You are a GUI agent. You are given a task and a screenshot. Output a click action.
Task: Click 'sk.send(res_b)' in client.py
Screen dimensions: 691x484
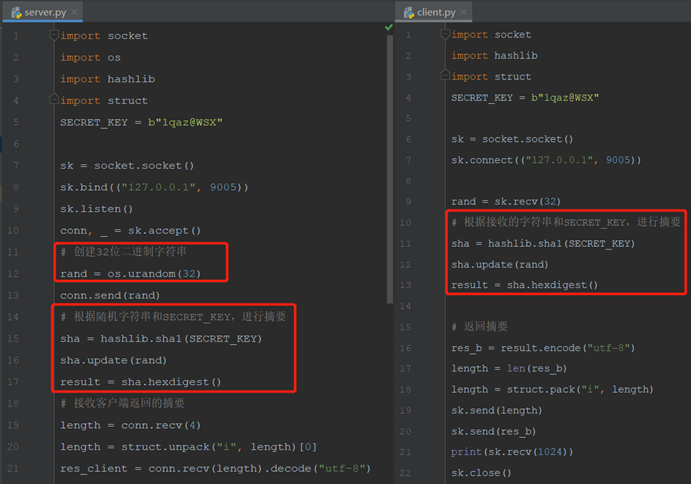pyautogui.click(x=494, y=432)
